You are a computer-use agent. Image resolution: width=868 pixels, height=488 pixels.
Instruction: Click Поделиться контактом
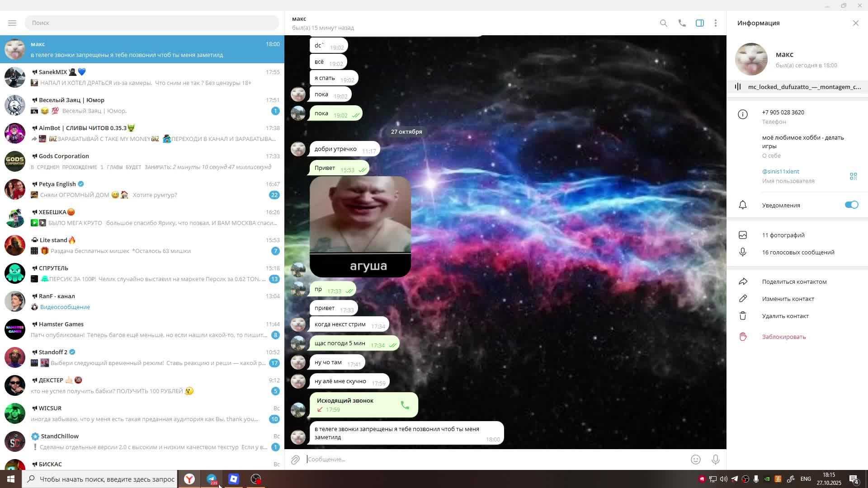click(794, 282)
